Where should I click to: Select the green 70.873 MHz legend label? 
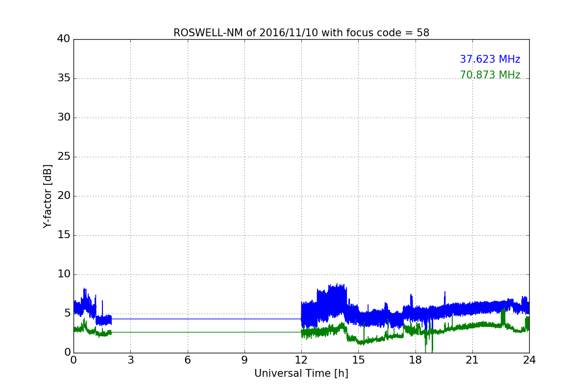(490, 75)
